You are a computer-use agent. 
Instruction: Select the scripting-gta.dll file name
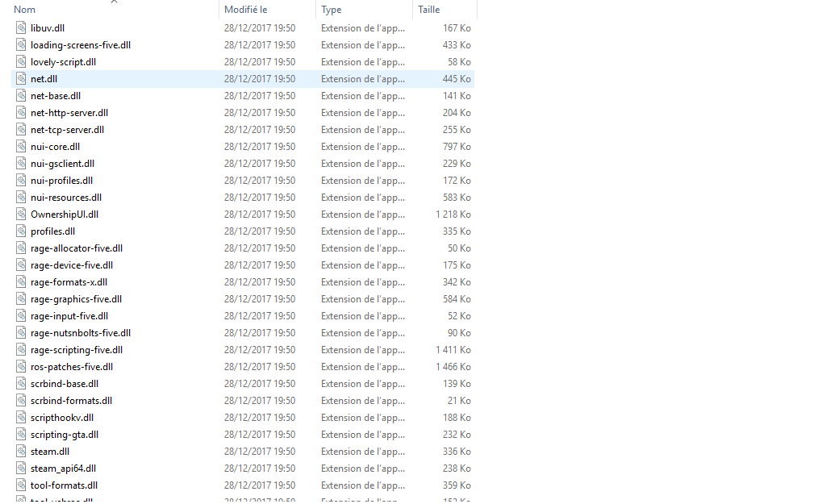pos(65,435)
